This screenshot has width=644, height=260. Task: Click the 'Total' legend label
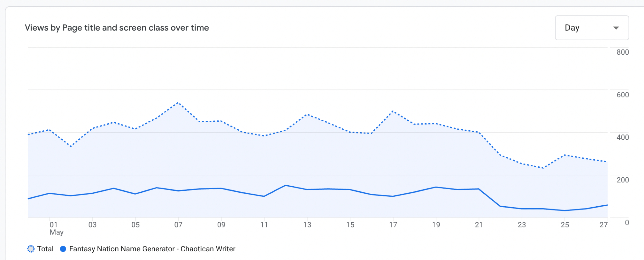45,249
